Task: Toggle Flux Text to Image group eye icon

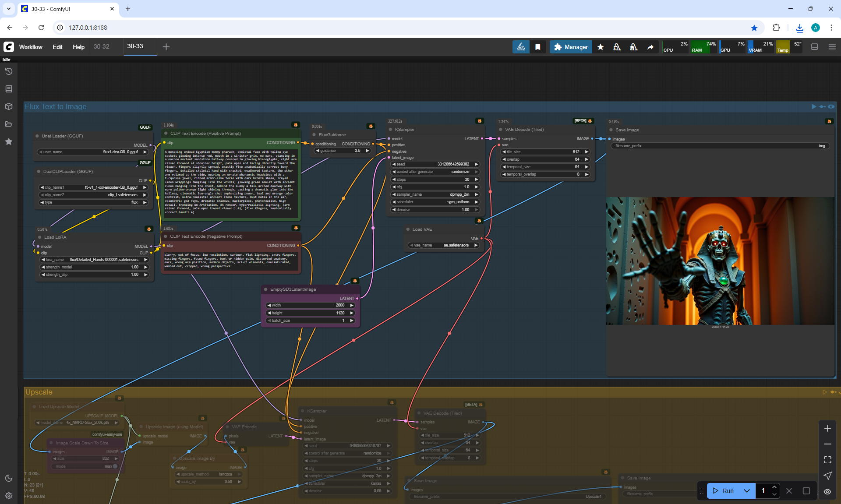Action: 831,106
